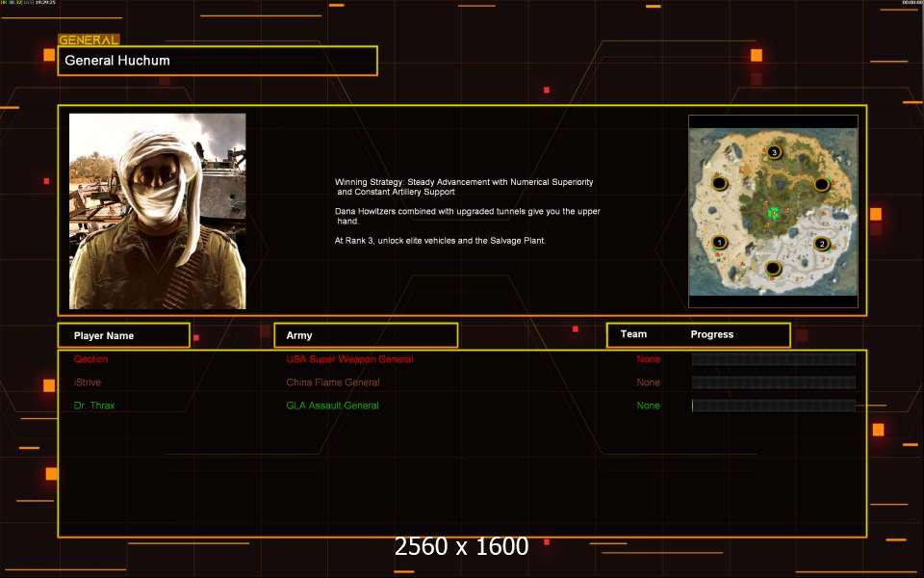
Task: Click the General Huchum name field
Action: coord(218,61)
